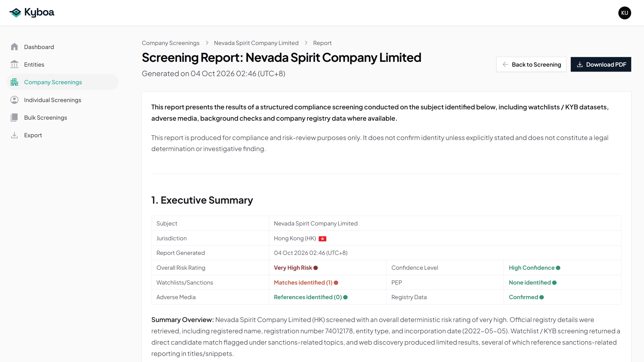Viewport: 644px width, 362px height.
Task: Click the Kyboa brand name text
Action: point(39,12)
